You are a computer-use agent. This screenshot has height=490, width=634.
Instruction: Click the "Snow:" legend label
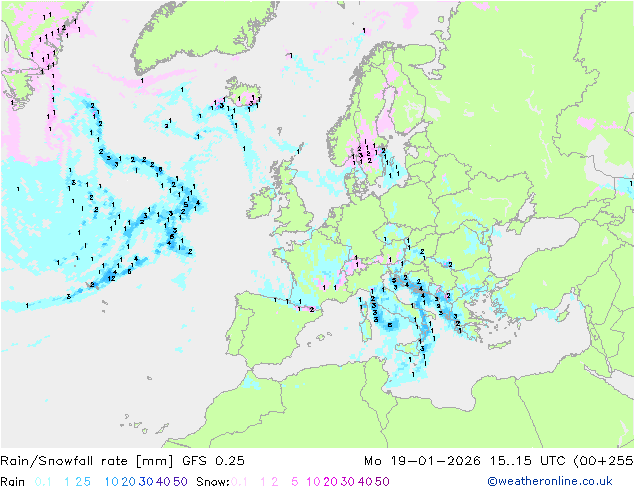point(213,482)
